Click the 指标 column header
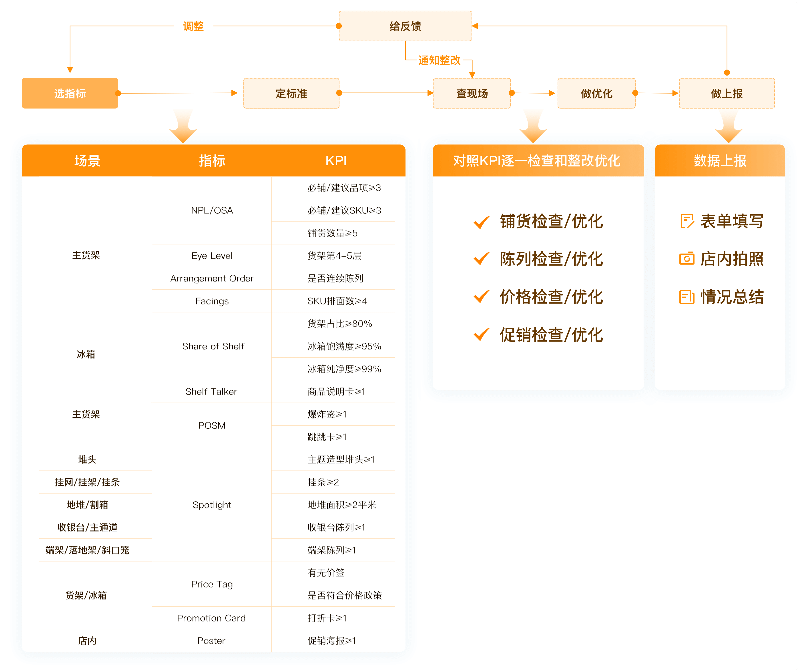Screen dimensions: 801x672 point(212,161)
